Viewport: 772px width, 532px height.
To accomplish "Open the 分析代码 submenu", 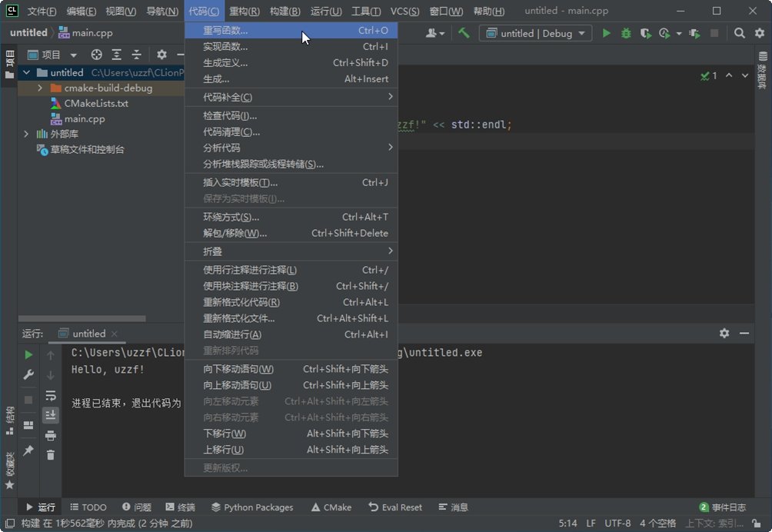I will 291,148.
